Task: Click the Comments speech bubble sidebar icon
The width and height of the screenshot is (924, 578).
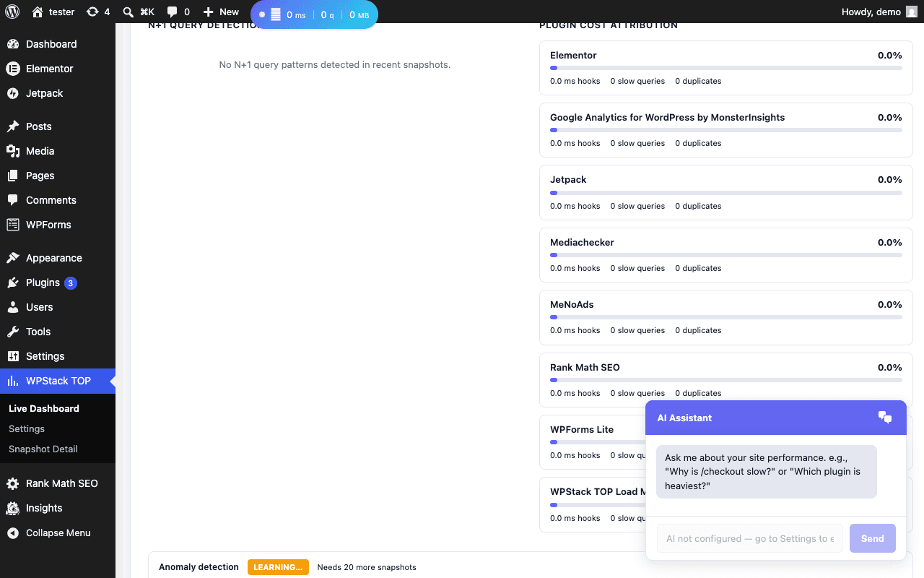Action: click(x=13, y=200)
